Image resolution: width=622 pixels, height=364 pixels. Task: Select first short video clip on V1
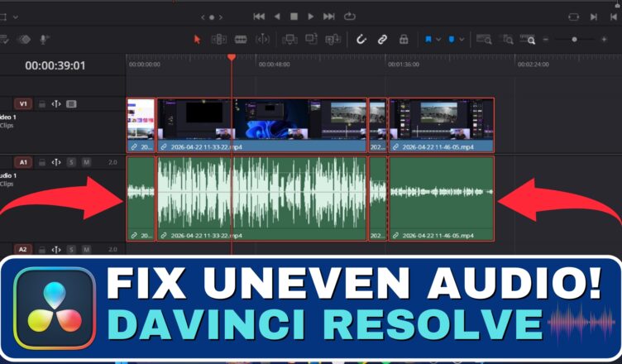(x=141, y=125)
